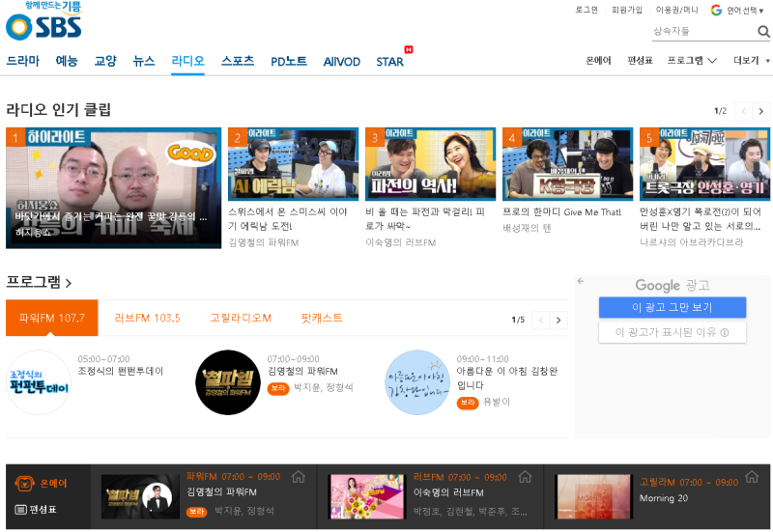Go to next program list page

pos(558,321)
